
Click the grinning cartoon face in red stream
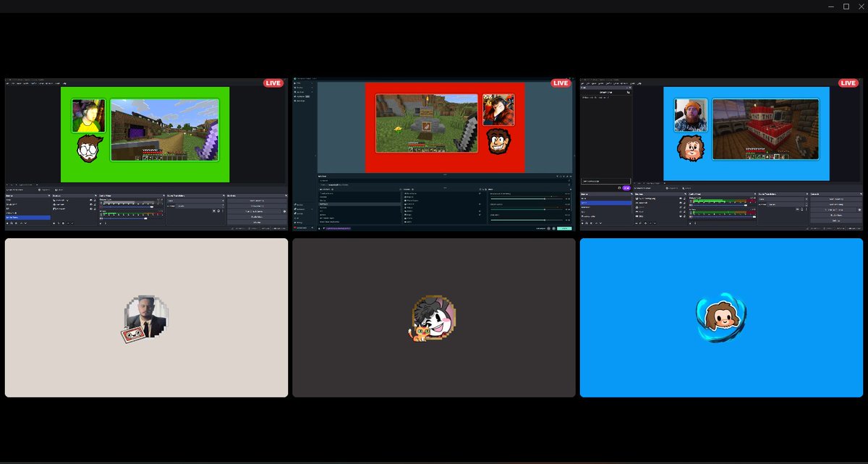[x=498, y=140]
